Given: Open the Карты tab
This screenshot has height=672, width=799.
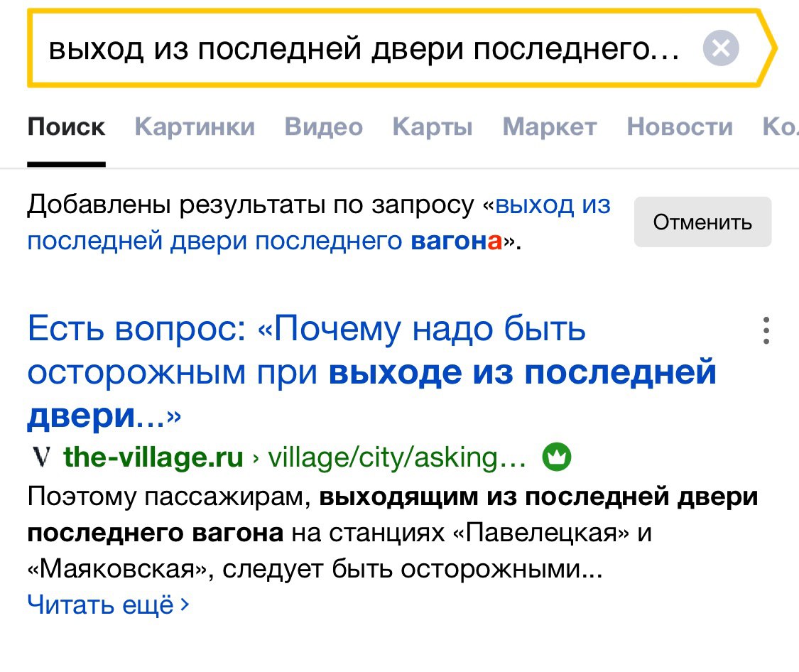Looking at the screenshot, I should point(433,126).
